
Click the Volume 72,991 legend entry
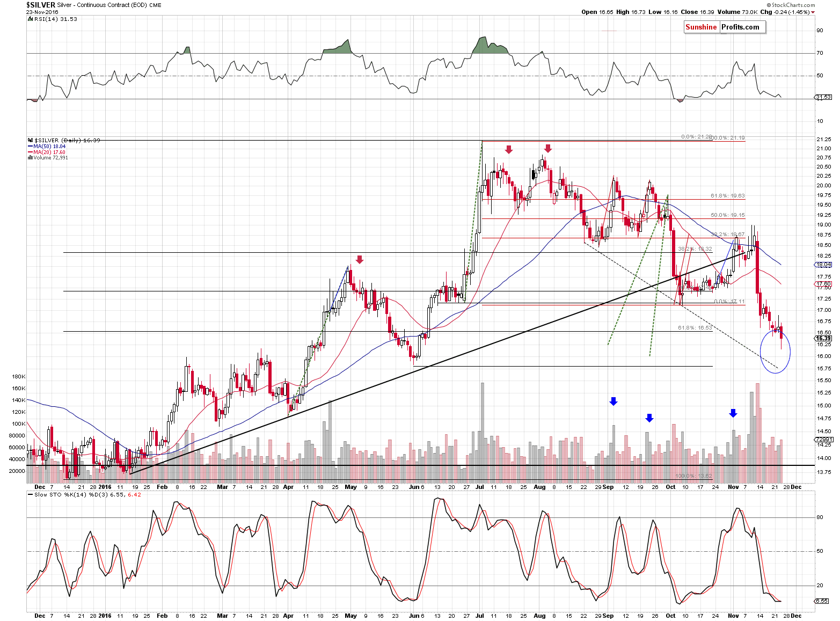[49, 158]
